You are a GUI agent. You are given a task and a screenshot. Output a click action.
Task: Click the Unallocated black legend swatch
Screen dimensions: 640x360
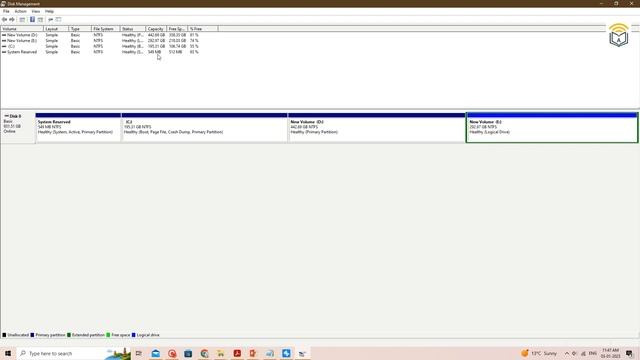[x=4, y=335]
